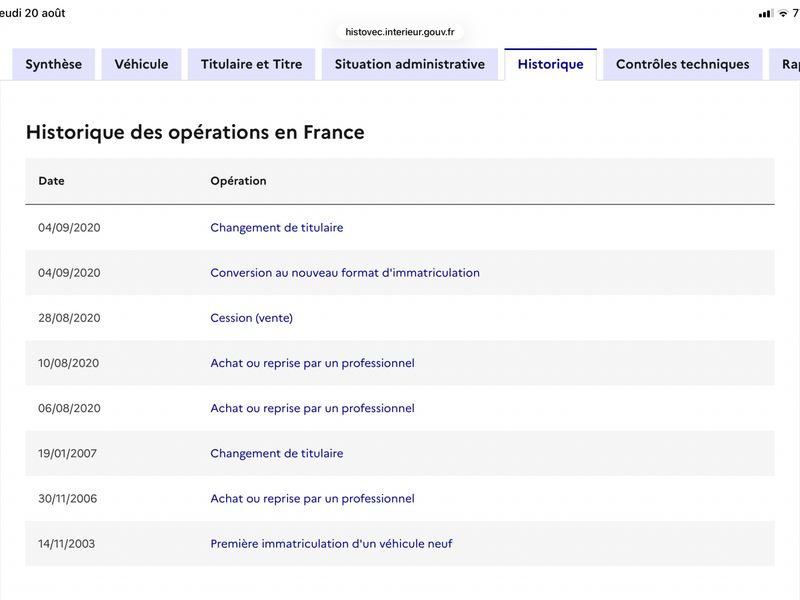Open the Titulaire et Titre tab
The width and height of the screenshot is (800, 600).
click(x=252, y=64)
